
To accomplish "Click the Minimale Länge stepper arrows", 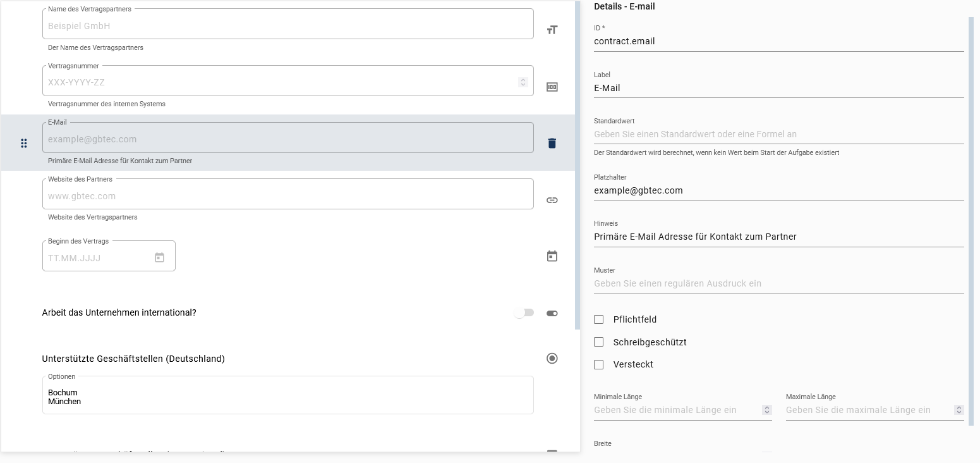I will click(x=767, y=410).
